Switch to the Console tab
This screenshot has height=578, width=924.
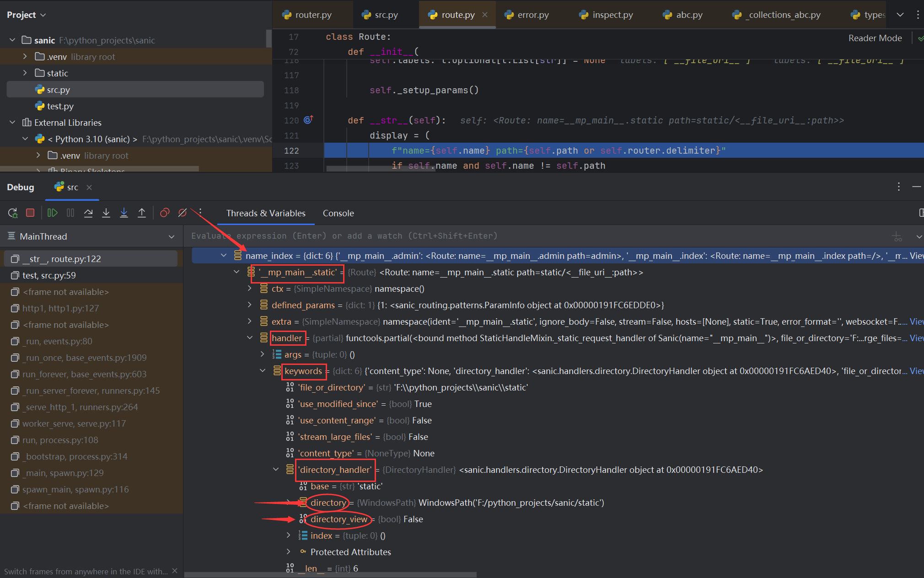(338, 214)
